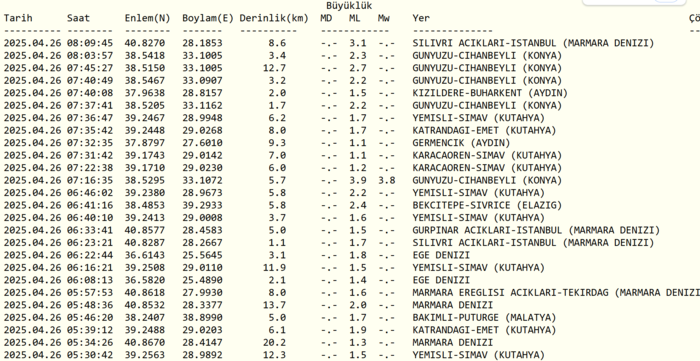
Task: Click the Enlem(N) column header
Action: click(x=148, y=18)
